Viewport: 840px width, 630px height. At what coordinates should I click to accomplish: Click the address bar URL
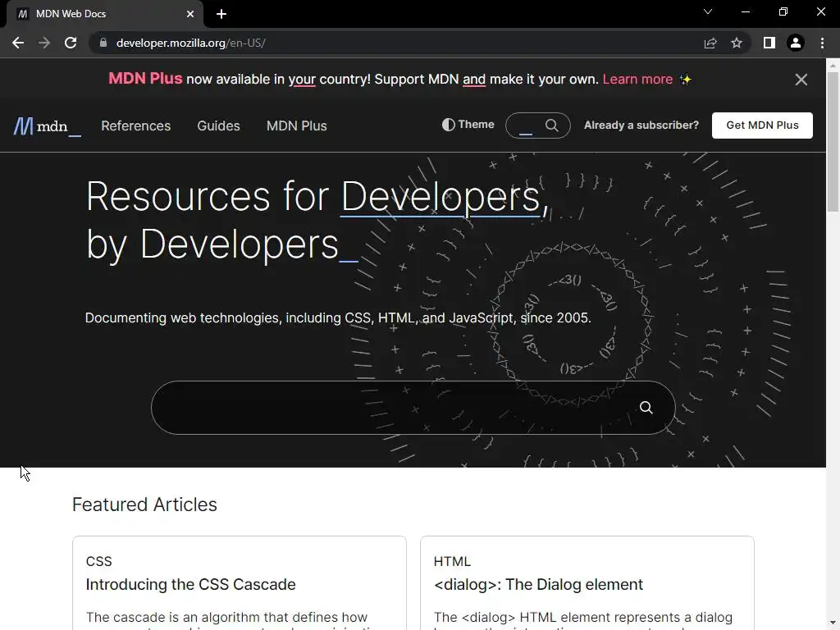point(190,43)
